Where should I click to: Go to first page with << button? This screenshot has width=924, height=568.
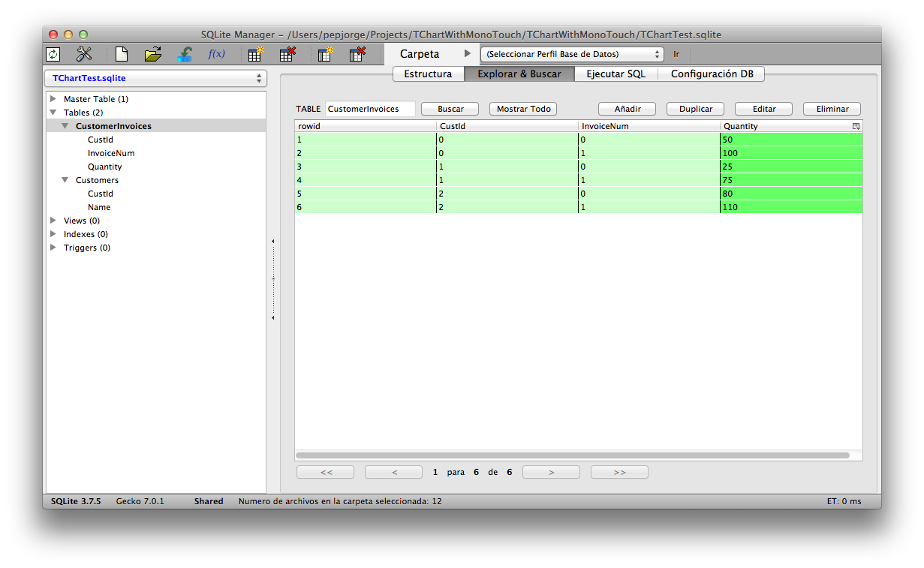click(x=326, y=472)
